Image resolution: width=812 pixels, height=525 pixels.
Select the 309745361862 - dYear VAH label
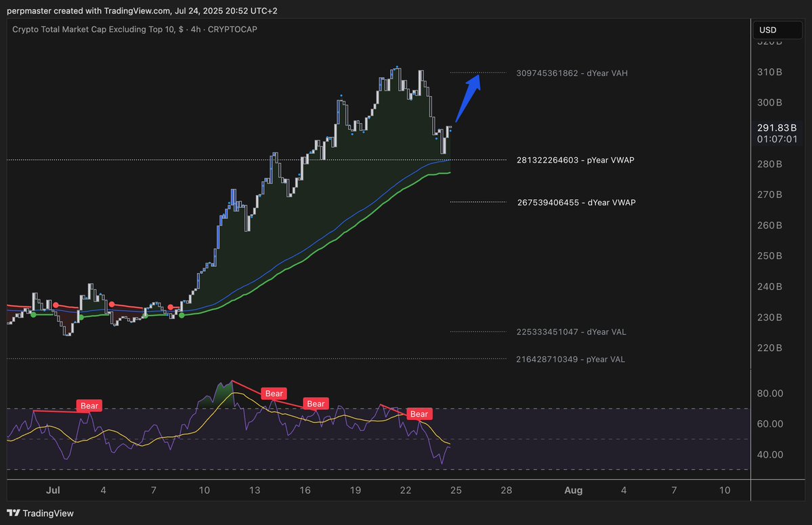pos(572,73)
